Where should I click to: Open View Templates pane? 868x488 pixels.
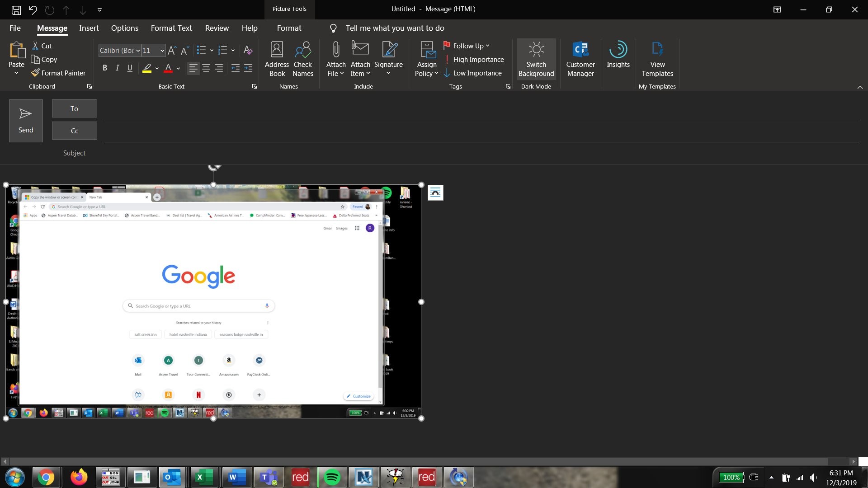[657, 59]
